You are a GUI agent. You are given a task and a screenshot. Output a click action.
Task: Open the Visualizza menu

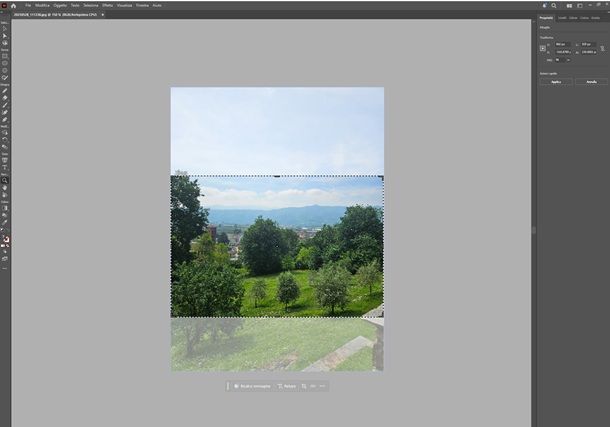coord(124,6)
